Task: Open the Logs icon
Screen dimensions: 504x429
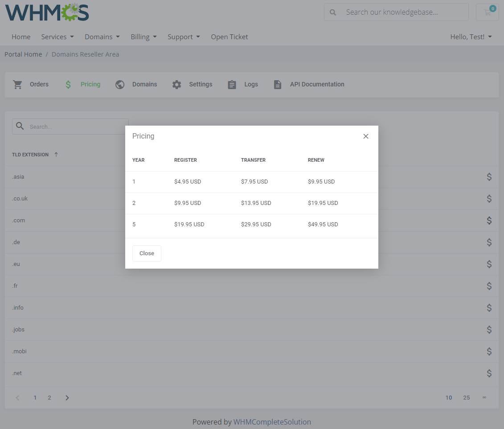Action: coord(232,84)
